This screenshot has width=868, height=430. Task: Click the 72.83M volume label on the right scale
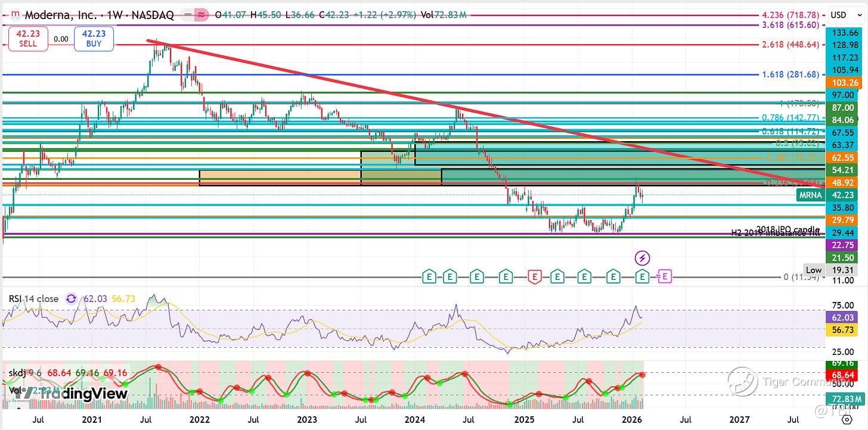coord(844,398)
